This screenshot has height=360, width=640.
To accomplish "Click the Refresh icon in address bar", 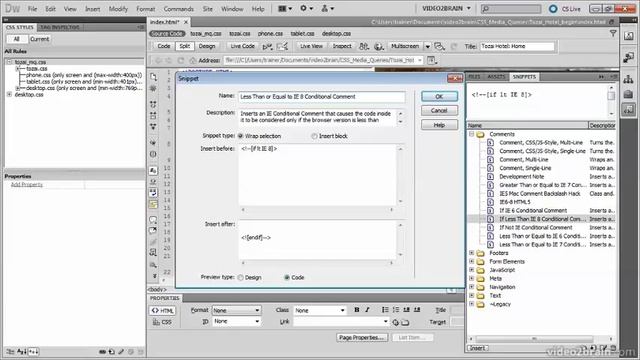I will tap(180, 60).
